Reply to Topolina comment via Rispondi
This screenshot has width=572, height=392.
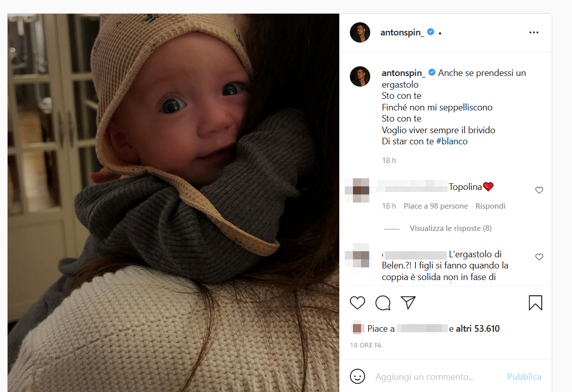[490, 206]
